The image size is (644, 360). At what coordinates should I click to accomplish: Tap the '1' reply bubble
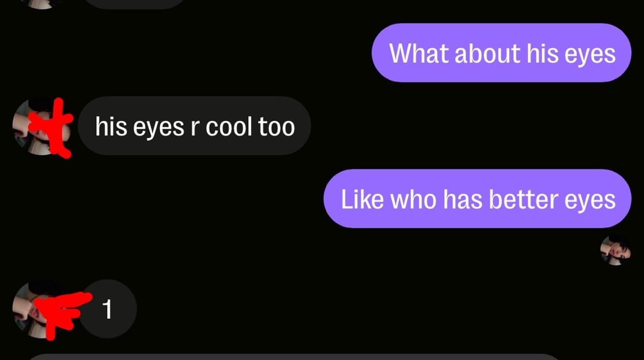(x=107, y=309)
